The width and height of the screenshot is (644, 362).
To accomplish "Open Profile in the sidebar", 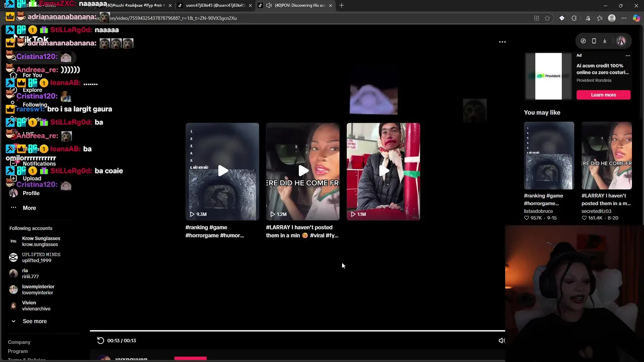I will 31,193.
